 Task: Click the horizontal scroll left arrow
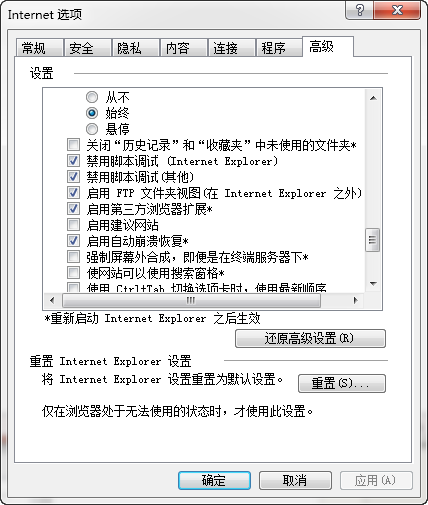[x=52, y=300]
